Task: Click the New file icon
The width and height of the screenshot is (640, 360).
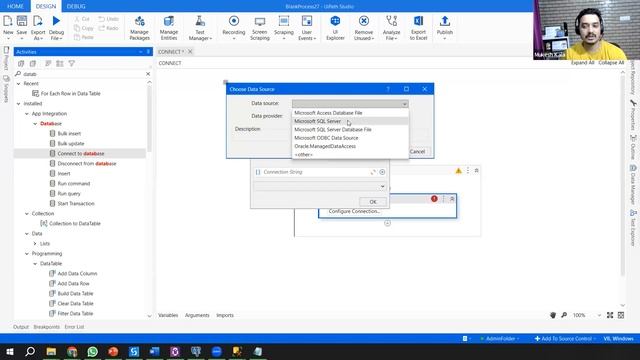Action: point(8,21)
